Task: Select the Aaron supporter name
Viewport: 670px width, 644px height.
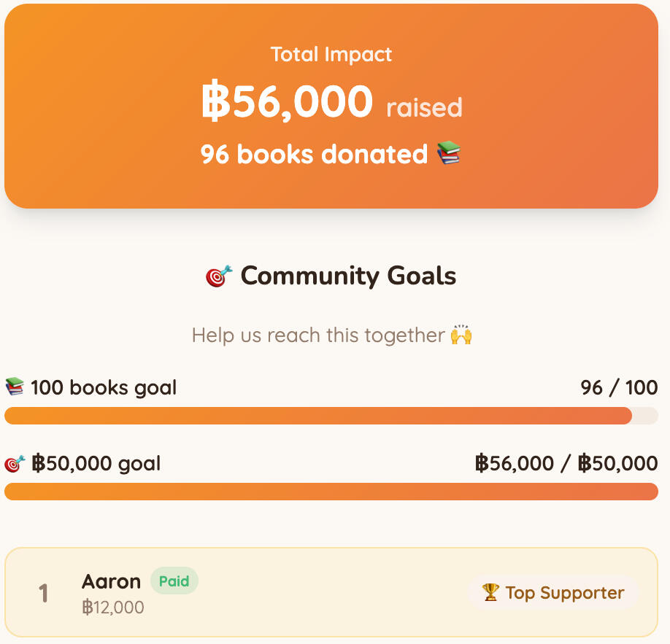Action: 111,582
